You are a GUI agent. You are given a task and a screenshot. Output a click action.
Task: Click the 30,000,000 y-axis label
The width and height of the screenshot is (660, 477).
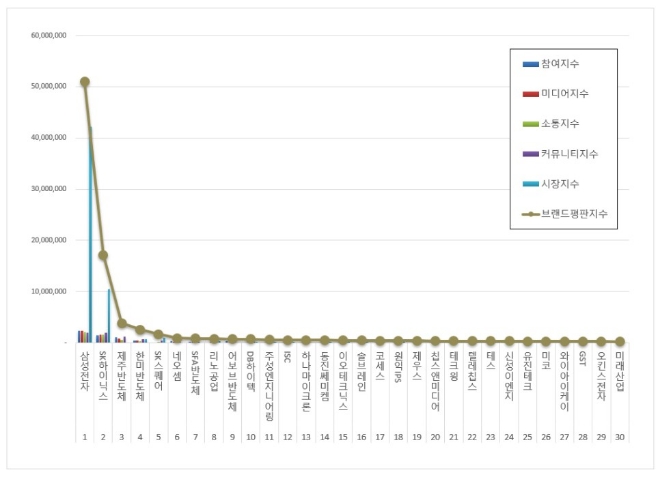click(x=48, y=188)
